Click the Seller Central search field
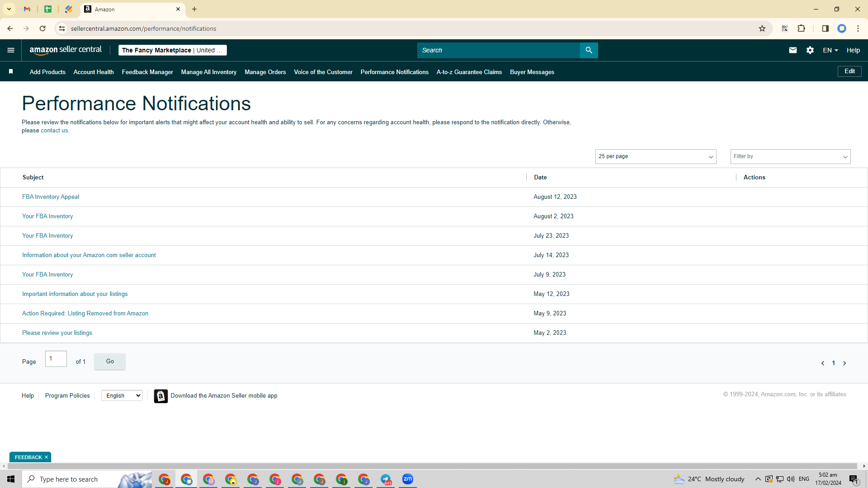The height and width of the screenshot is (488, 868). coord(499,50)
